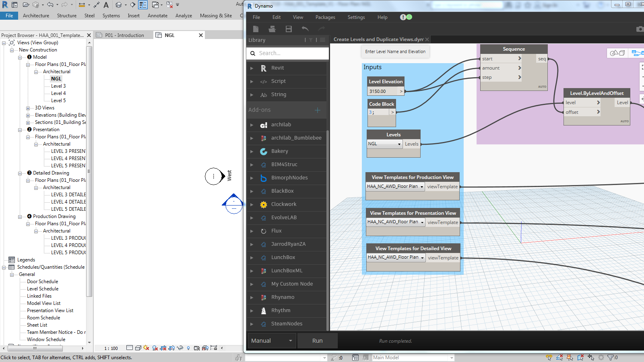Viewport: 644px width, 362px height.
Task: Select Door Schedule in Project Browser
Action: (x=42, y=282)
